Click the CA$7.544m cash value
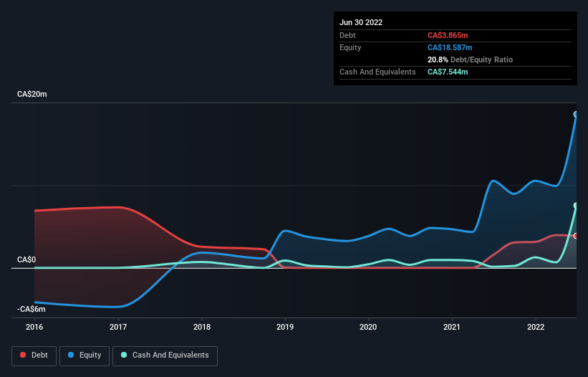This screenshot has width=588, height=377. tap(448, 72)
